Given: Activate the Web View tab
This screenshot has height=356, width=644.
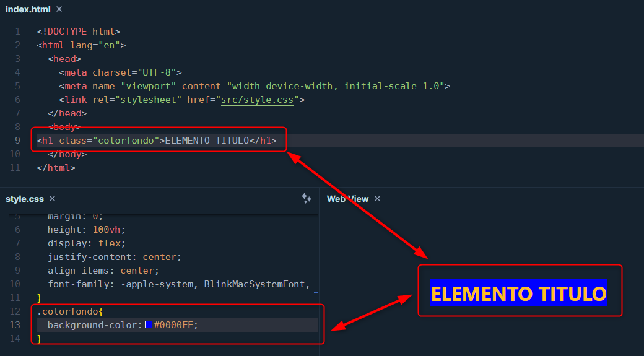Looking at the screenshot, I should point(347,199).
